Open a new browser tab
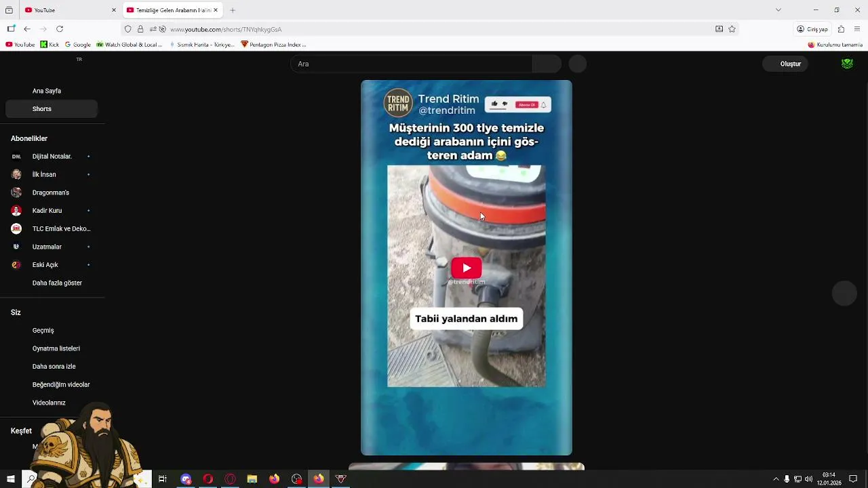 click(x=233, y=10)
